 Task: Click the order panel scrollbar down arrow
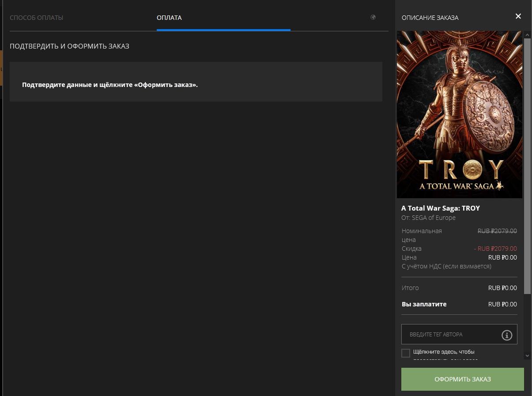[x=527, y=355]
